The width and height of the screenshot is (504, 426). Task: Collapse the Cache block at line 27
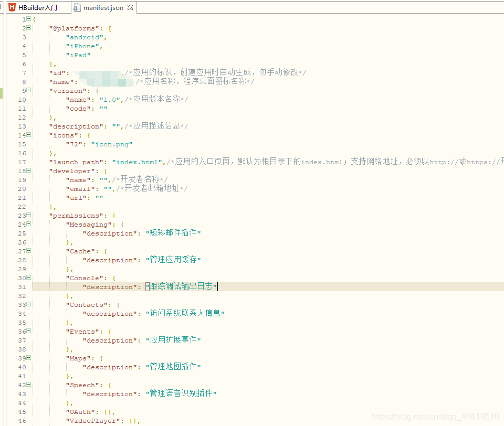coord(29,251)
